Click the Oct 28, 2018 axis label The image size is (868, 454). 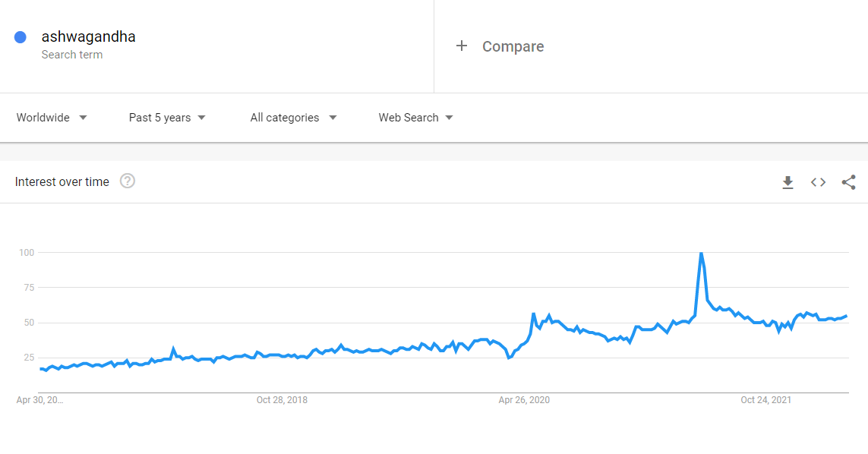(282, 400)
